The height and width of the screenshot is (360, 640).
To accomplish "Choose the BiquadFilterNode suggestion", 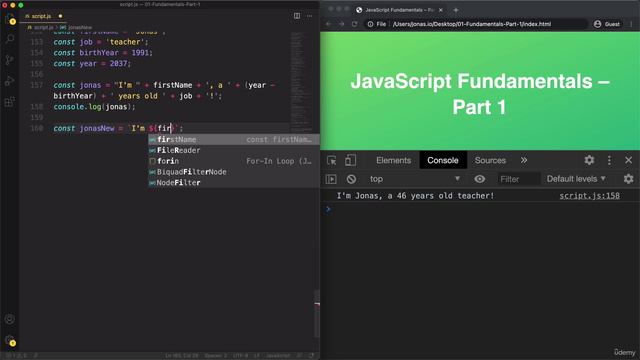I will pos(233,172).
